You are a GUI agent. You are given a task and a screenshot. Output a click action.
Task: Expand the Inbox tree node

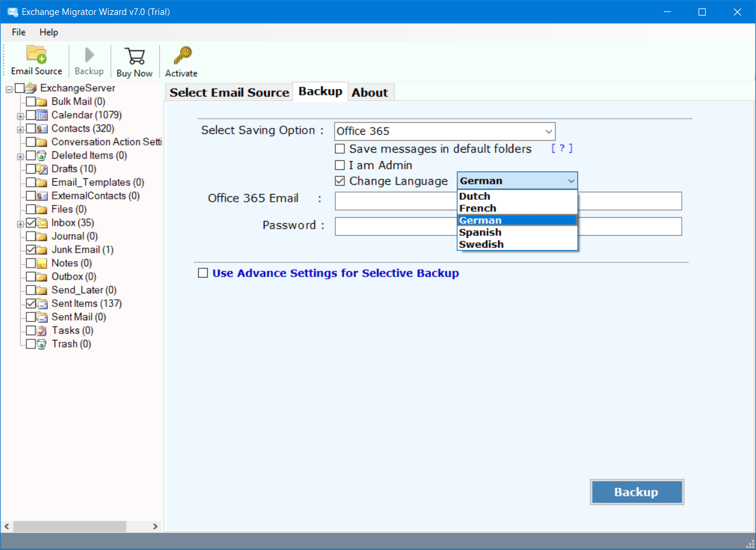[x=20, y=223]
